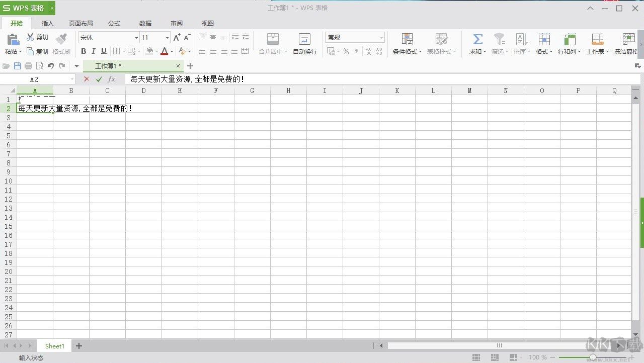Confirm the formula bar entry with the checkmark
This screenshot has height=363, width=644.
click(98, 79)
